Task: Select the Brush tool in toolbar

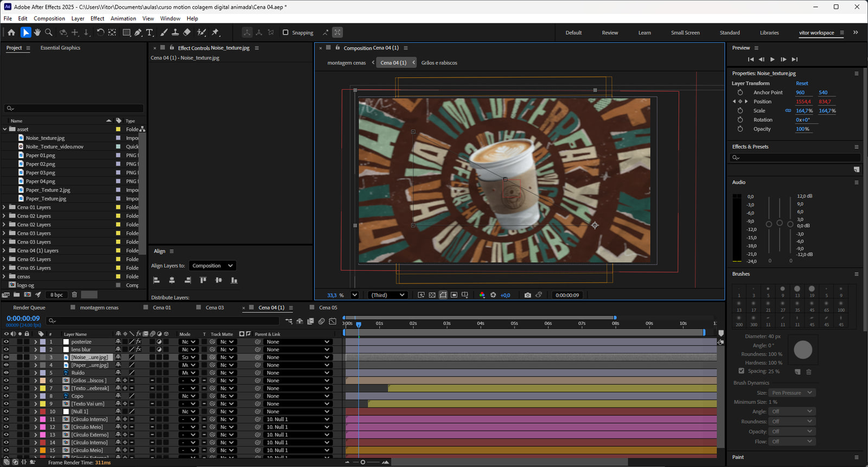Action: (x=164, y=33)
